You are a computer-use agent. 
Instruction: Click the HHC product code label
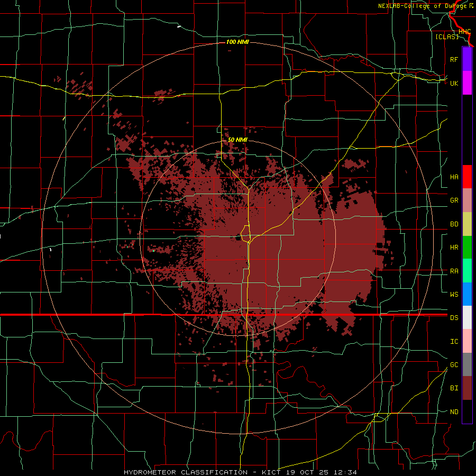(464, 32)
